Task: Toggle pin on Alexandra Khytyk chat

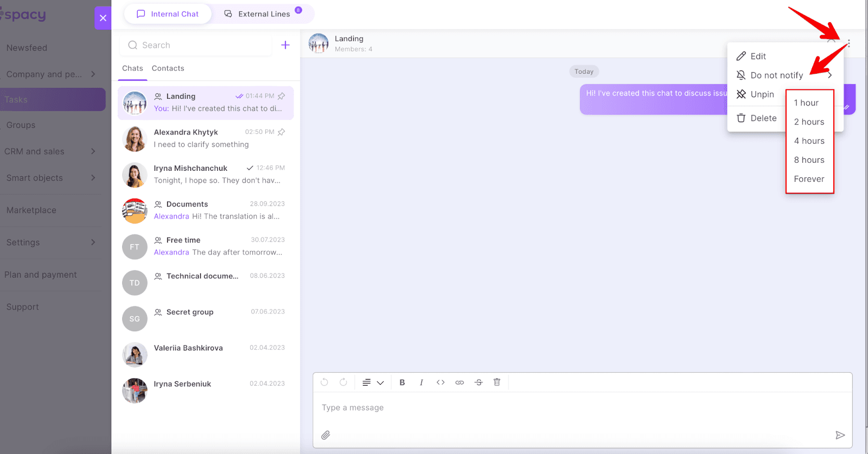Action: 282,132
